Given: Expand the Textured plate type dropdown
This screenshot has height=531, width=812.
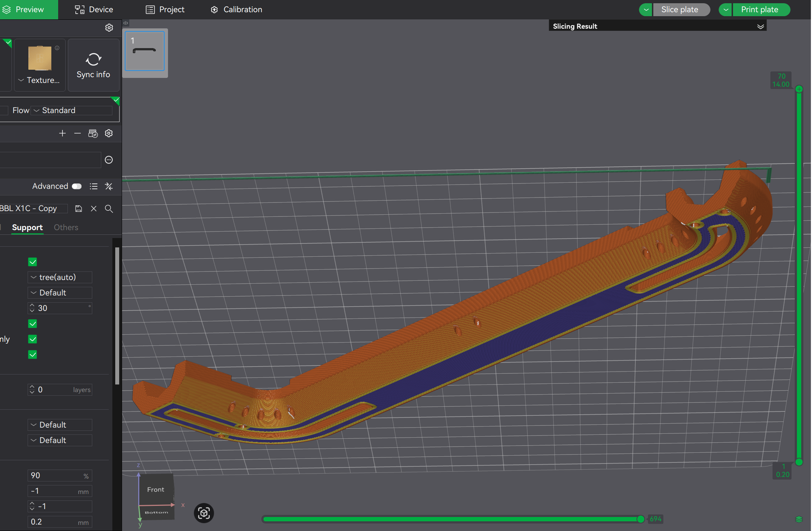Looking at the screenshot, I should pyautogui.click(x=21, y=80).
